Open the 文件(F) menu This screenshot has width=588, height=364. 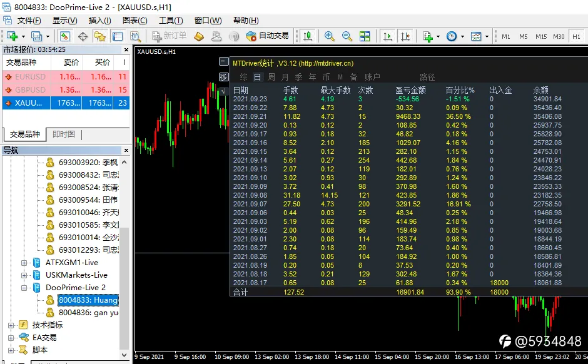tap(29, 21)
